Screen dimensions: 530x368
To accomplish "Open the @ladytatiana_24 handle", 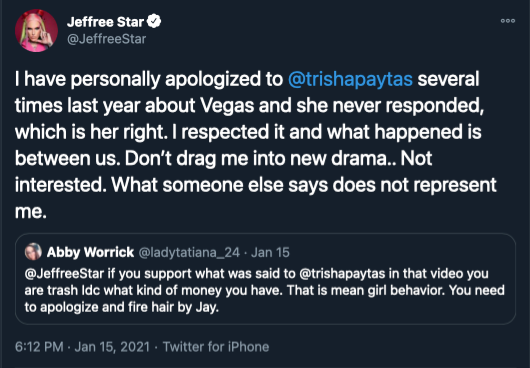I will [189, 252].
